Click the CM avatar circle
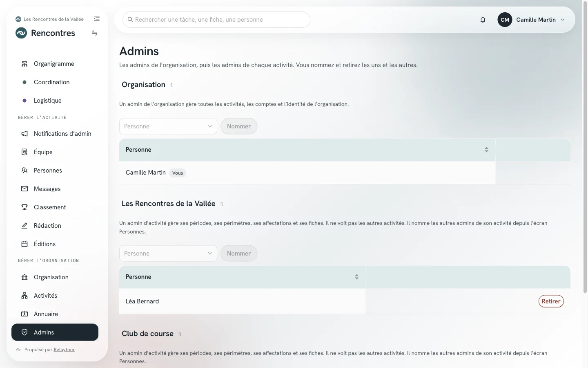588x368 pixels. tap(505, 20)
